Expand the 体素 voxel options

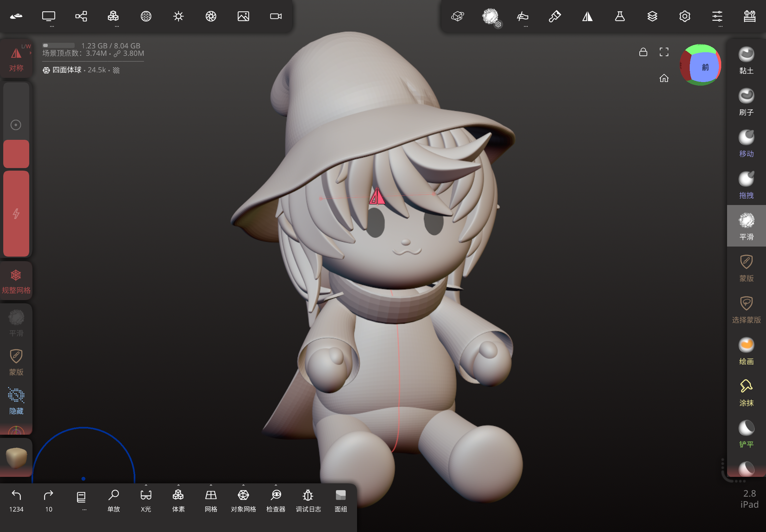point(179,500)
